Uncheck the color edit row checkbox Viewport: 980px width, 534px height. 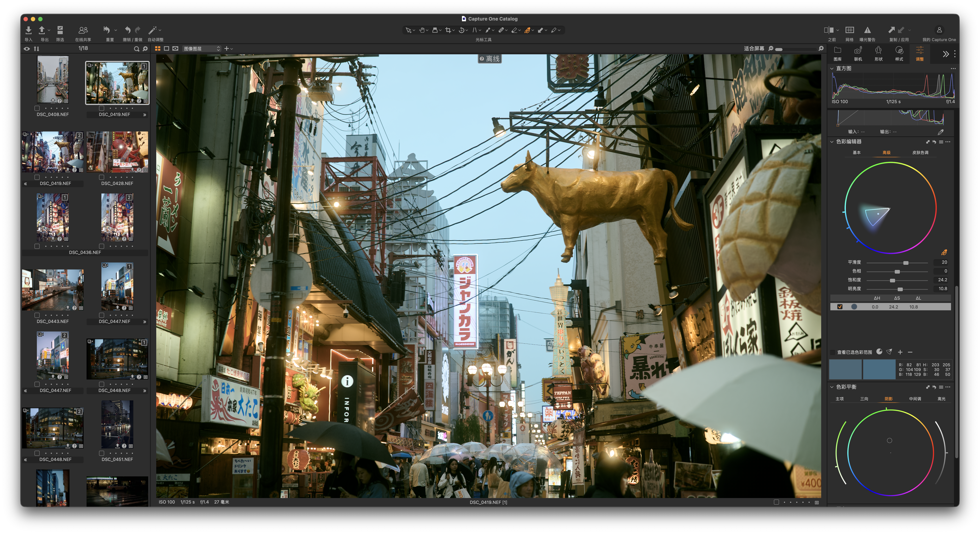click(x=840, y=307)
